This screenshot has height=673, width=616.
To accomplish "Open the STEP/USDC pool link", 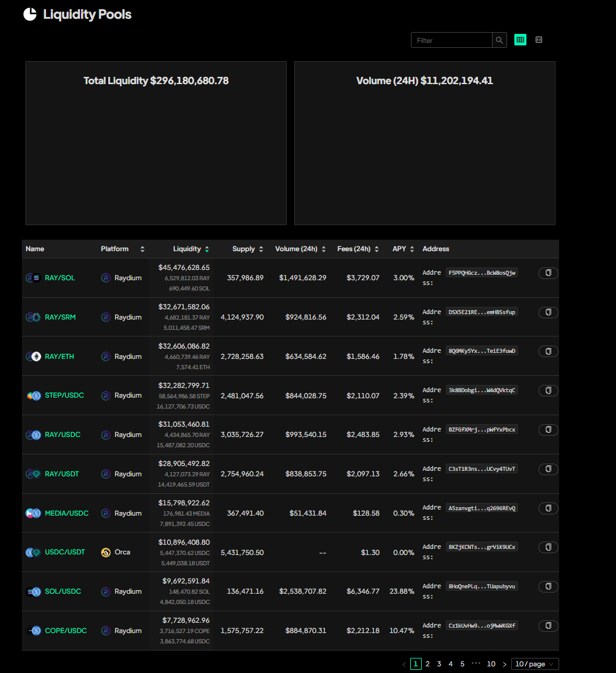I will [x=64, y=395].
